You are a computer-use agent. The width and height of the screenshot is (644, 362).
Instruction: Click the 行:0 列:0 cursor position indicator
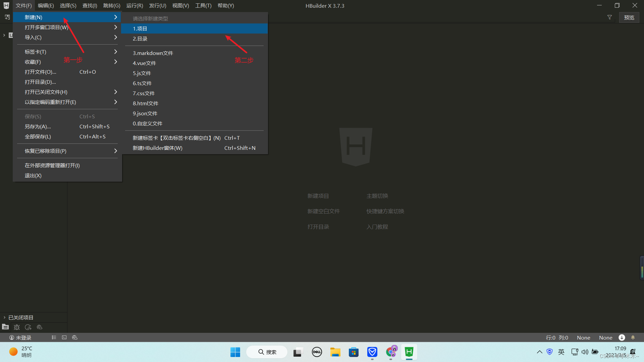(557, 338)
